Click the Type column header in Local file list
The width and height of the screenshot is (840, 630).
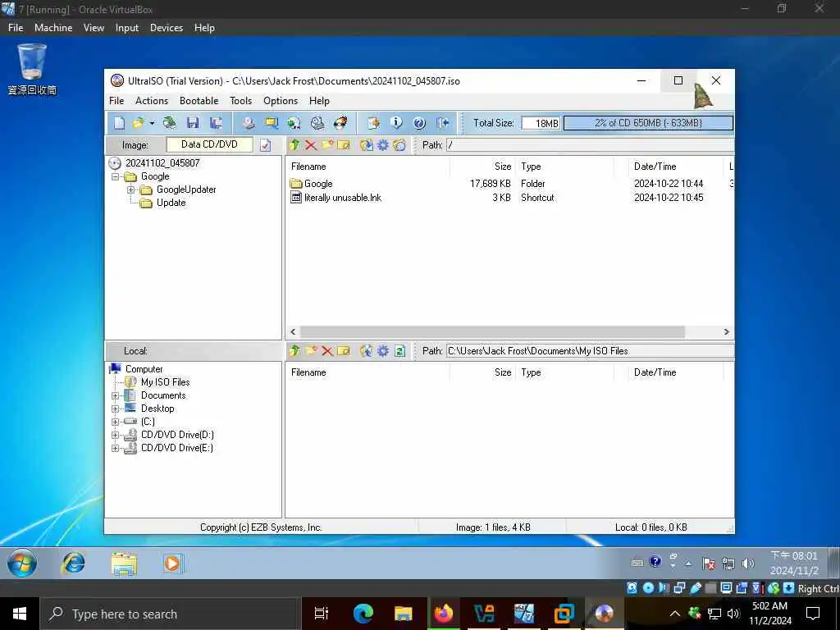click(564, 372)
